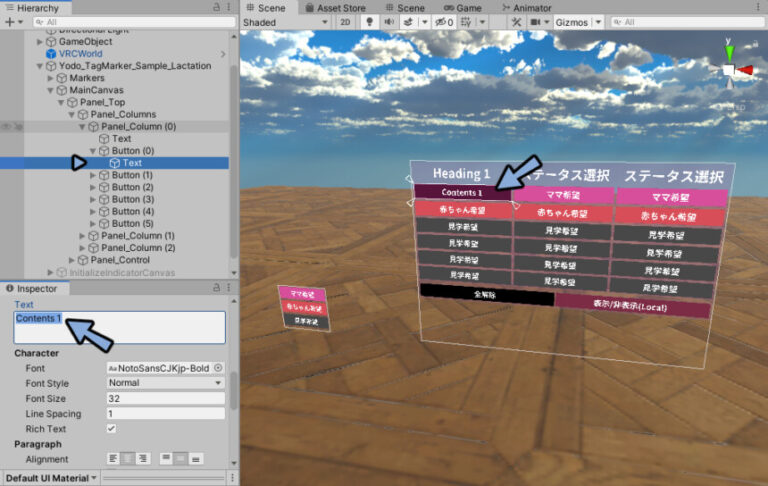Open the Asset Store tab
Screen dimensions: 768x486
(x=336, y=8)
